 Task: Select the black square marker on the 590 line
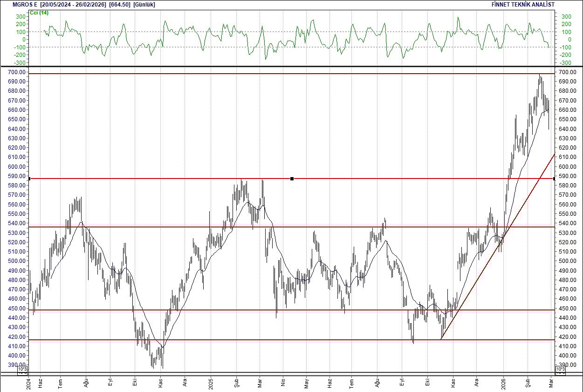click(x=292, y=179)
